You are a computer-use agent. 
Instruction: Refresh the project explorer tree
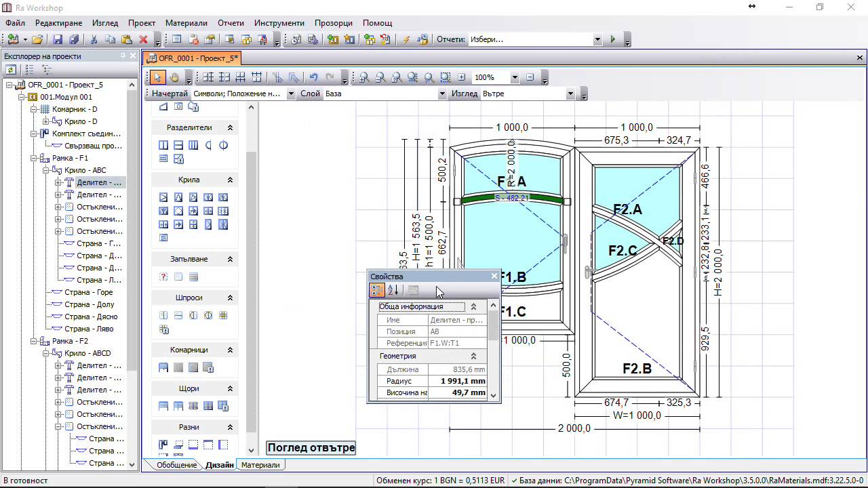tap(11, 69)
